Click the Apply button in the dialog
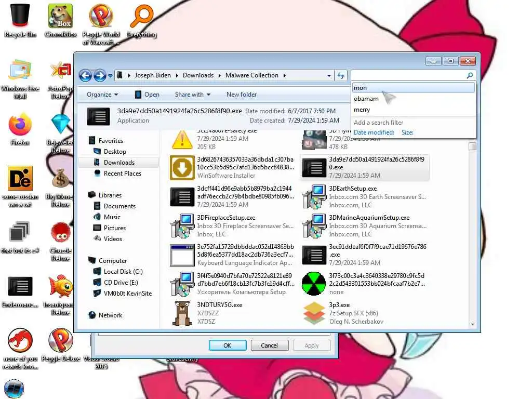532x399 pixels. tap(312, 345)
